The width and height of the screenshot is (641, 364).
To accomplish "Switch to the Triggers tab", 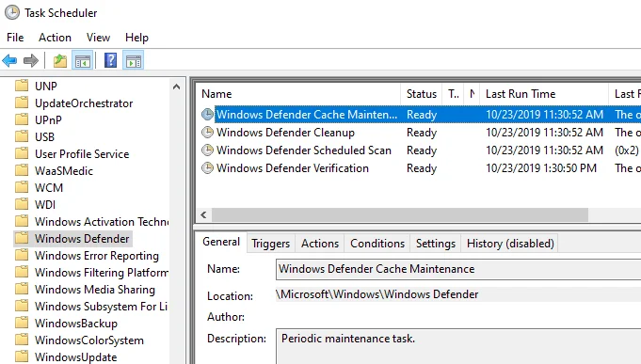I will 271,244.
